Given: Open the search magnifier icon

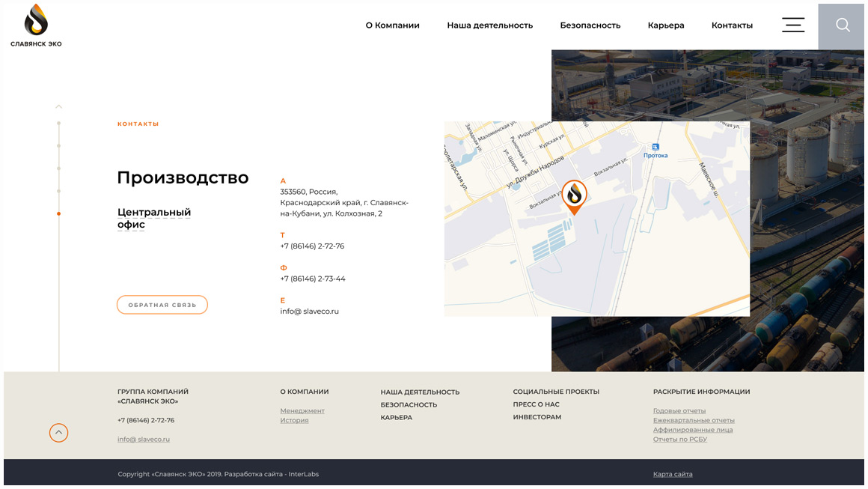Looking at the screenshot, I should pos(843,25).
